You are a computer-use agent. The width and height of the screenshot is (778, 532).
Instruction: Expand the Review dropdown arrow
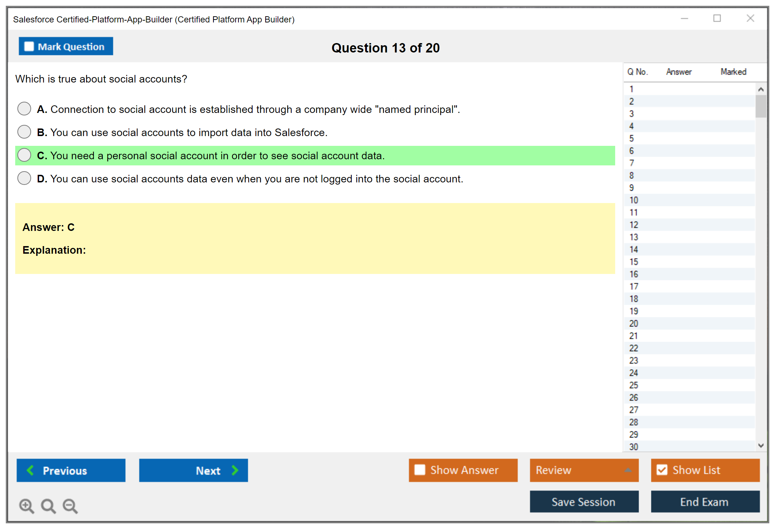click(628, 470)
